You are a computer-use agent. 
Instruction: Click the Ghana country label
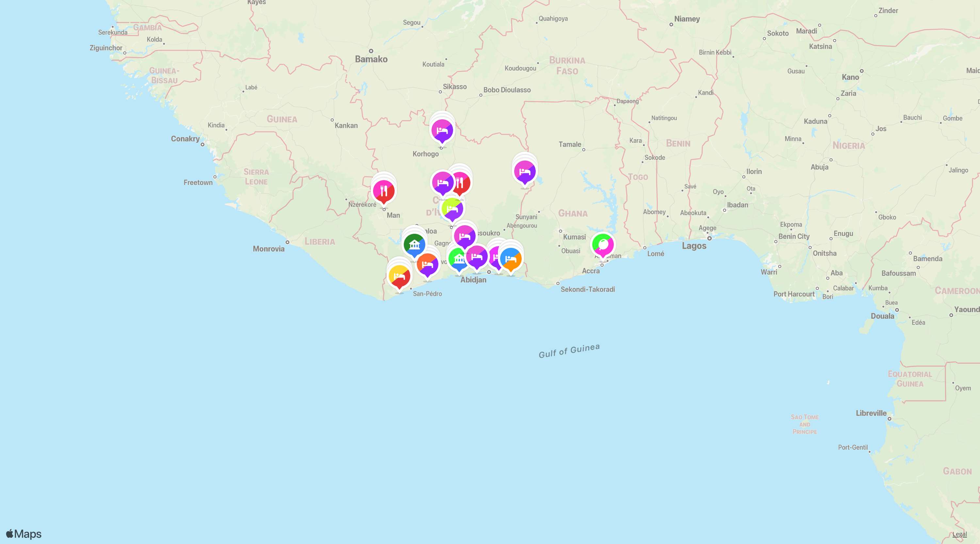click(573, 213)
